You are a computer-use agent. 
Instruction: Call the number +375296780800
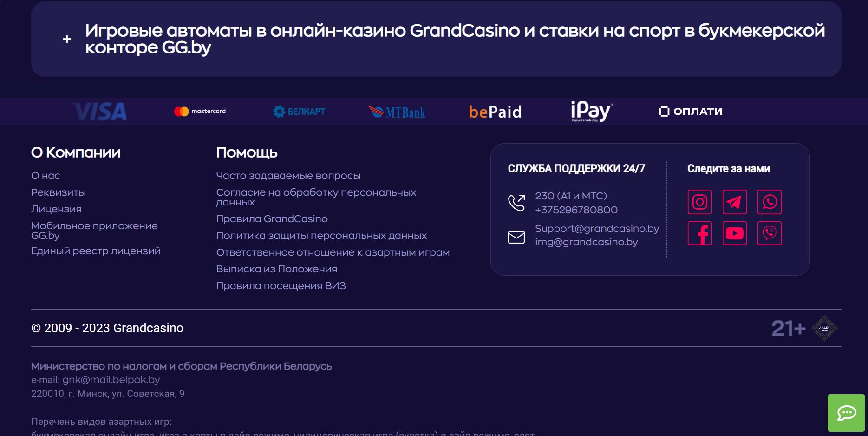point(576,210)
